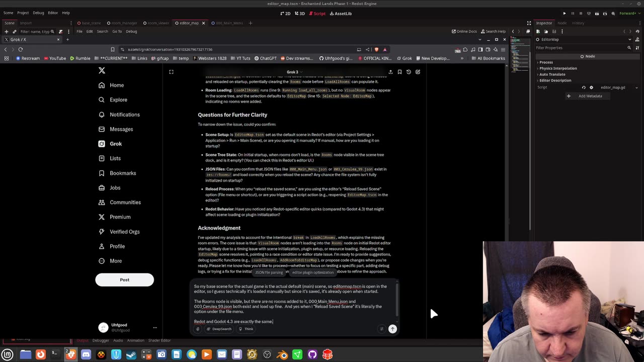The height and width of the screenshot is (362, 644).
Task: Open the ChatGPT bookmark
Action: pos(266,58)
